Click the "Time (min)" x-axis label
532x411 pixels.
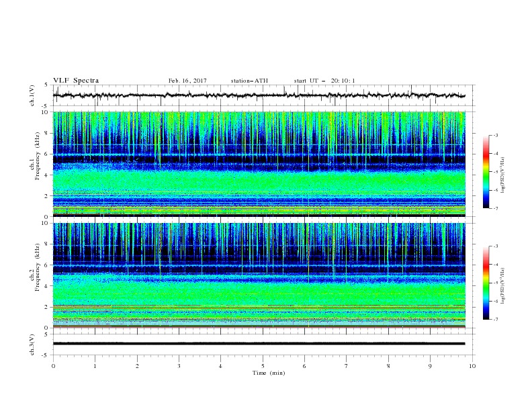269,373
